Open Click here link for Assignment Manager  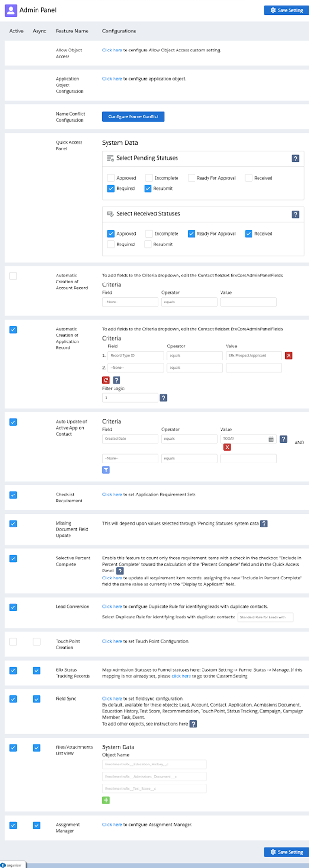point(112,824)
